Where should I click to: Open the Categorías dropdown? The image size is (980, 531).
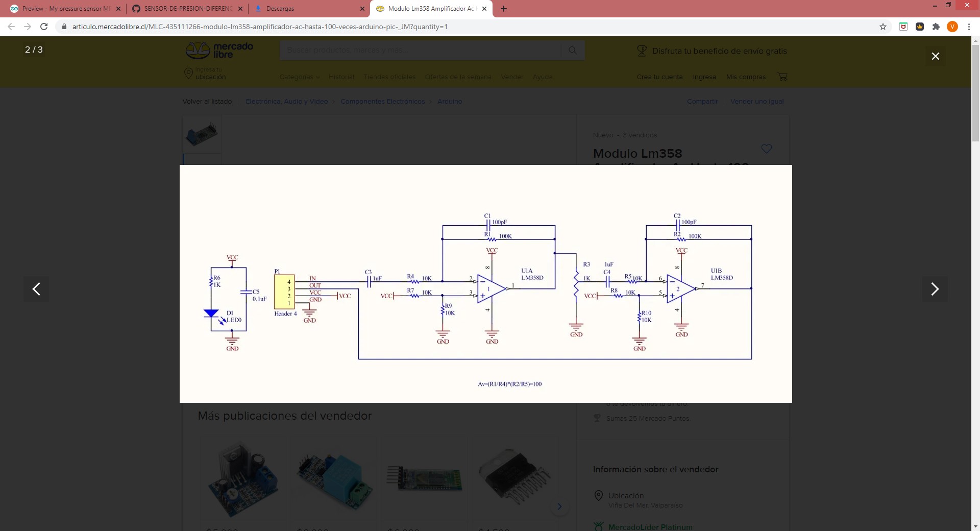point(299,77)
